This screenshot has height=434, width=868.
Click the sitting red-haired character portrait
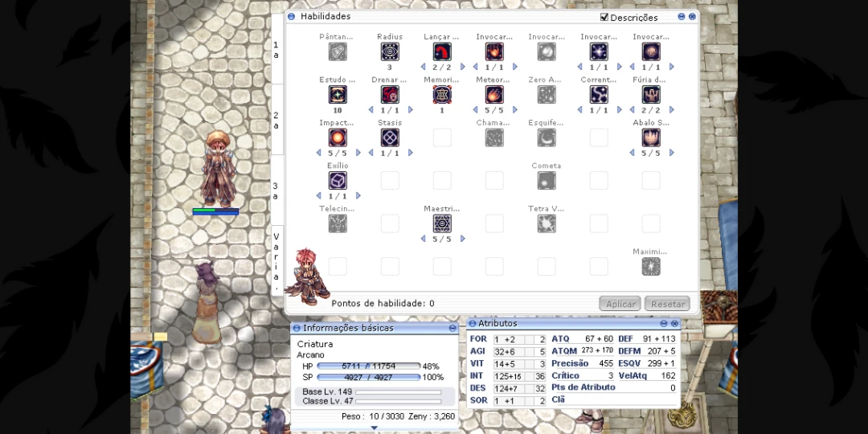pyautogui.click(x=308, y=276)
